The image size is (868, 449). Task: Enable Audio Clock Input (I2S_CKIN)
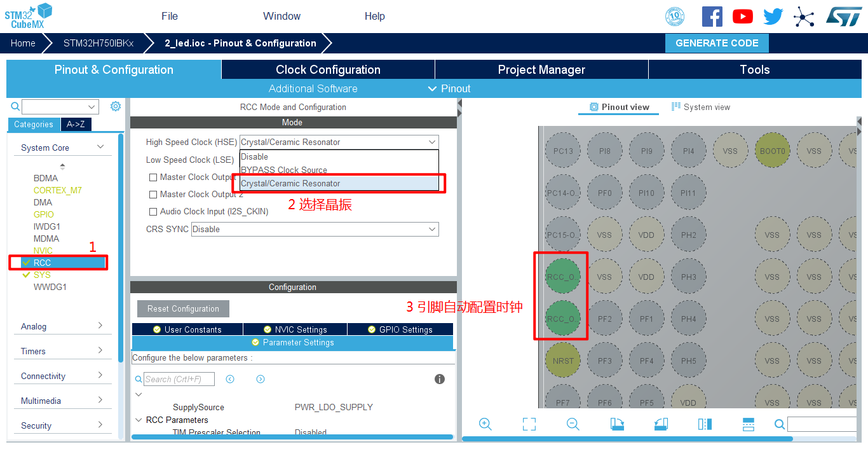[x=153, y=212]
